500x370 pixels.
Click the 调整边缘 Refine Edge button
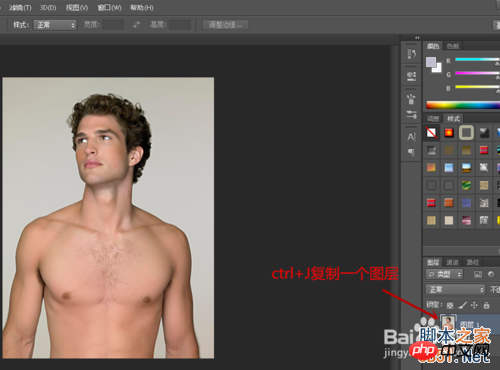coord(225,25)
